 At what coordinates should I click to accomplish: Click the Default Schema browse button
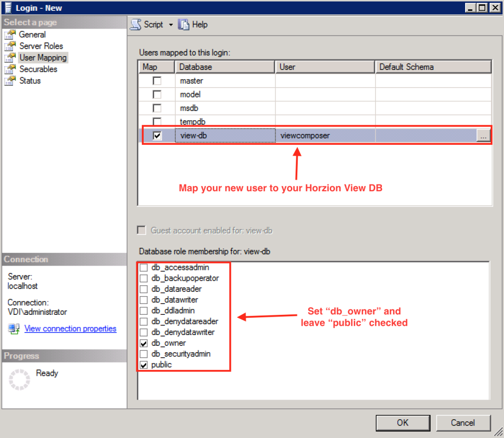pos(484,135)
